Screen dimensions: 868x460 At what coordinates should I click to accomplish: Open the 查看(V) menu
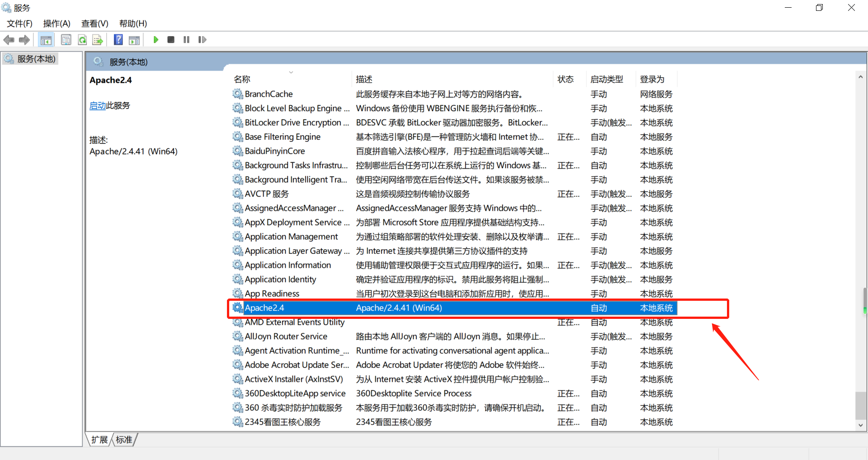point(95,24)
